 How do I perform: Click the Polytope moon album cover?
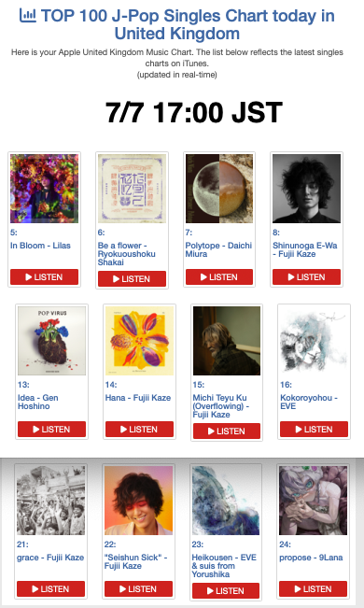pos(219,189)
